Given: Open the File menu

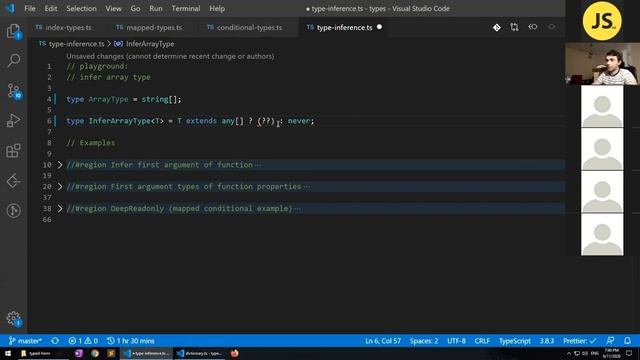Looking at the screenshot, I should pos(30,8).
